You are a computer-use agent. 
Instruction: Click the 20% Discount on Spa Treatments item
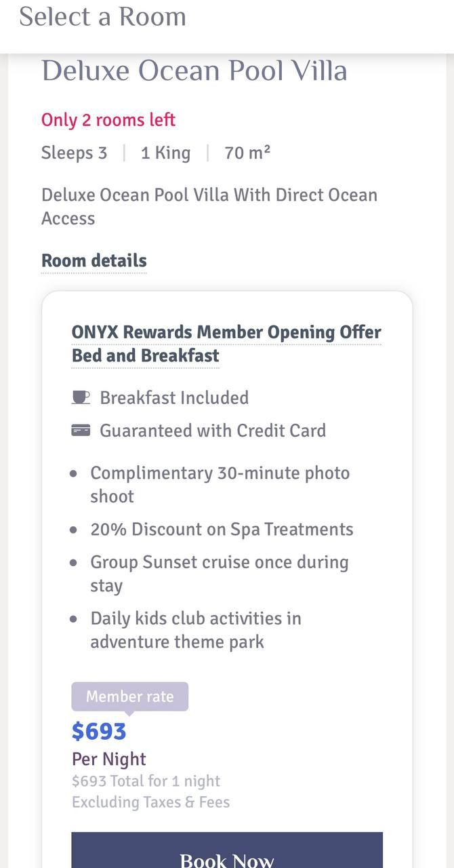[x=222, y=530]
